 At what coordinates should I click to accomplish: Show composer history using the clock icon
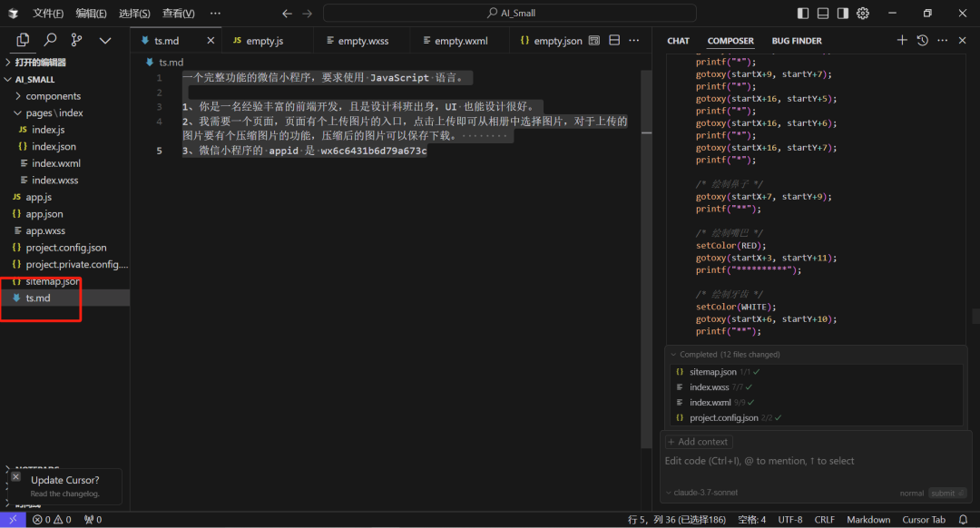tap(923, 41)
